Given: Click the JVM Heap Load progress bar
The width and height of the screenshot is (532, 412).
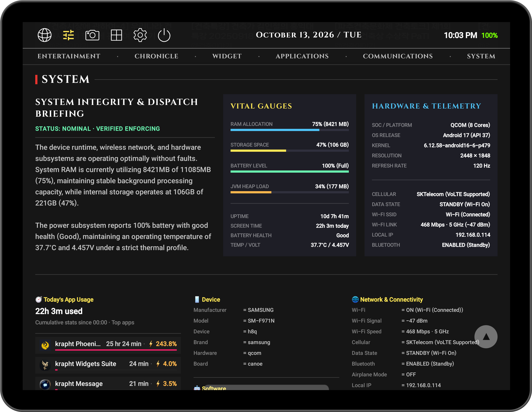Looking at the screenshot, I should [290, 193].
